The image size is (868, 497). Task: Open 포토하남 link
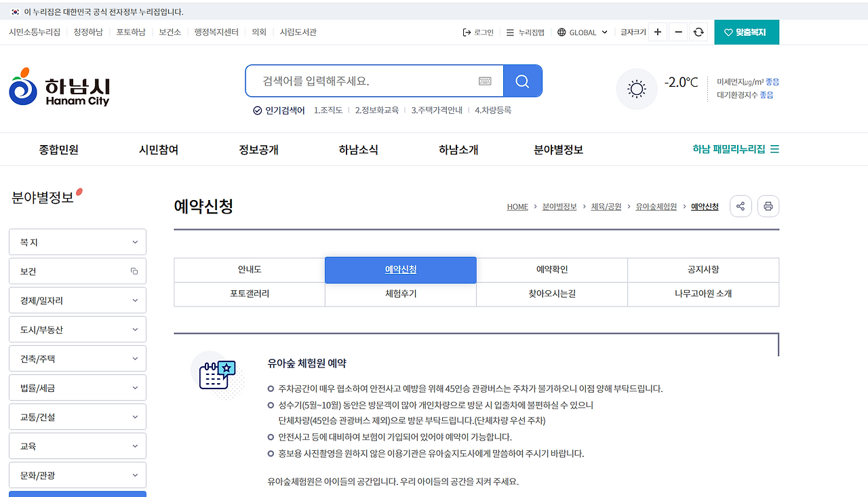point(131,32)
